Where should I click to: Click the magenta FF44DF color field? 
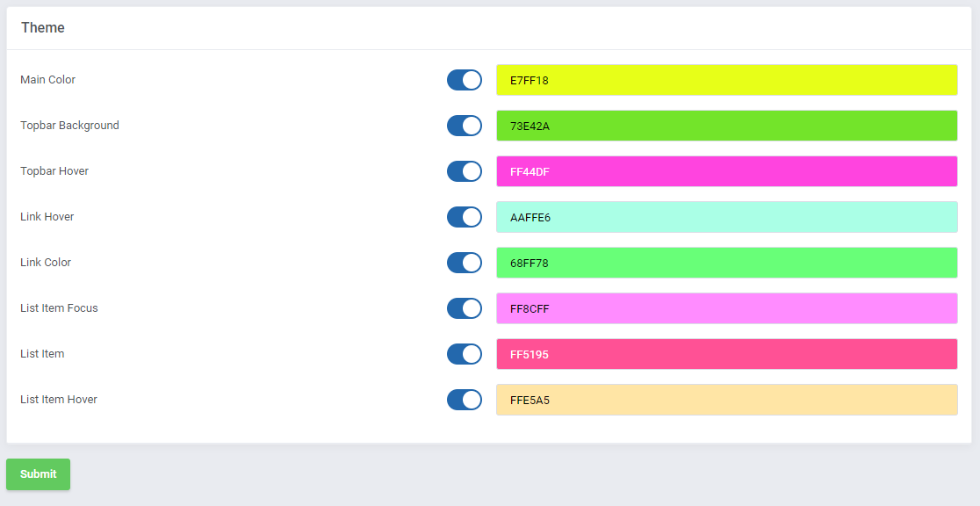pyautogui.click(x=726, y=171)
